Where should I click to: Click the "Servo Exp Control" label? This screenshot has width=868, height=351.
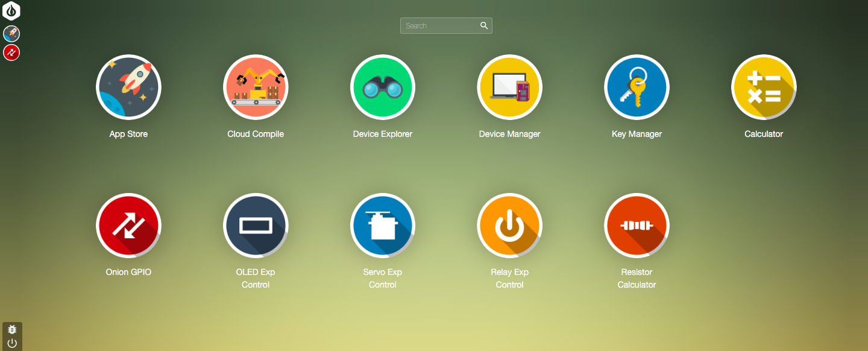(x=383, y=278)
